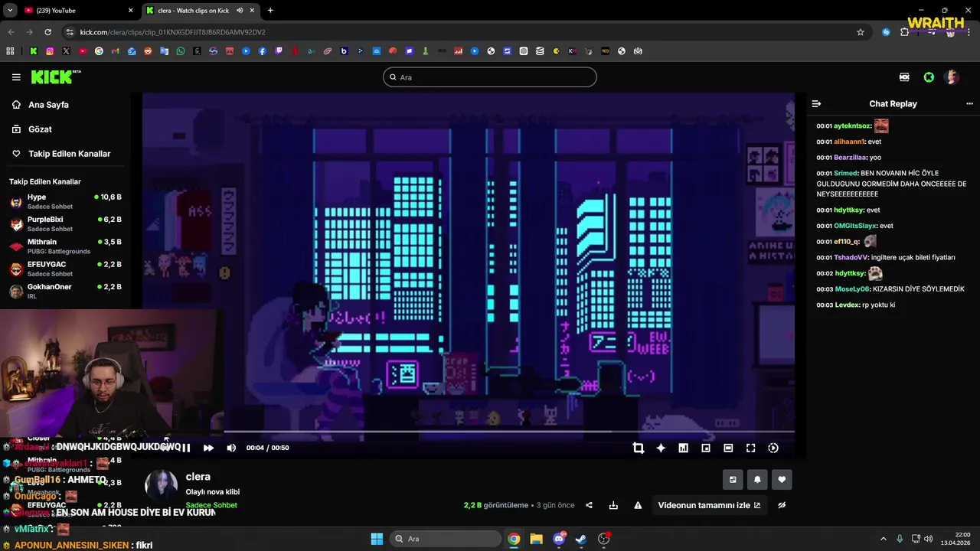Switch to the YouTube browser tab
This screenshot has height=551, width=980.
pyautogui.click(x=79, y=11)
